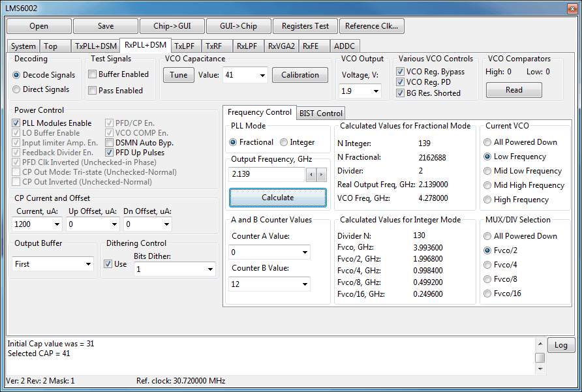
Task: Uncheck VCO Reg. Bypass option
Action: coord(401,72)
